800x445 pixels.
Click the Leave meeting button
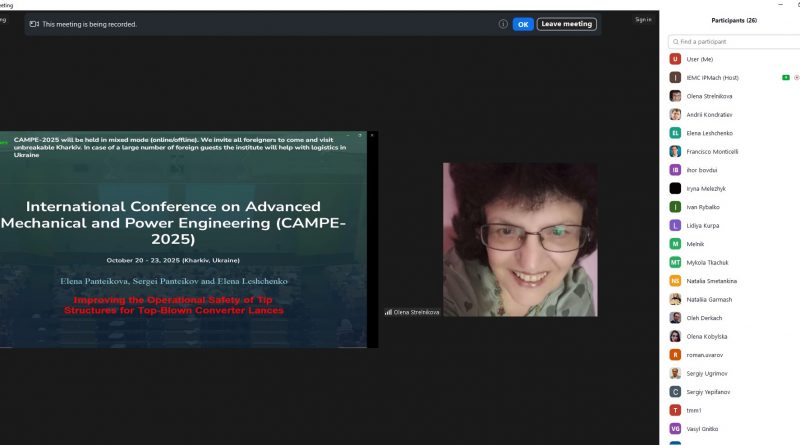point(567,24)
